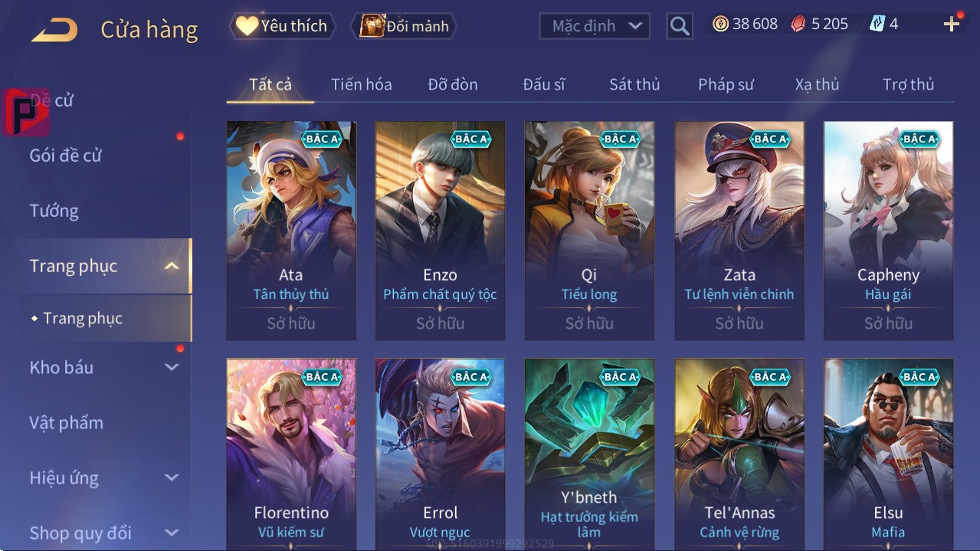
Task: Add currency with the plus icon
Action: [x=952, y=25]
